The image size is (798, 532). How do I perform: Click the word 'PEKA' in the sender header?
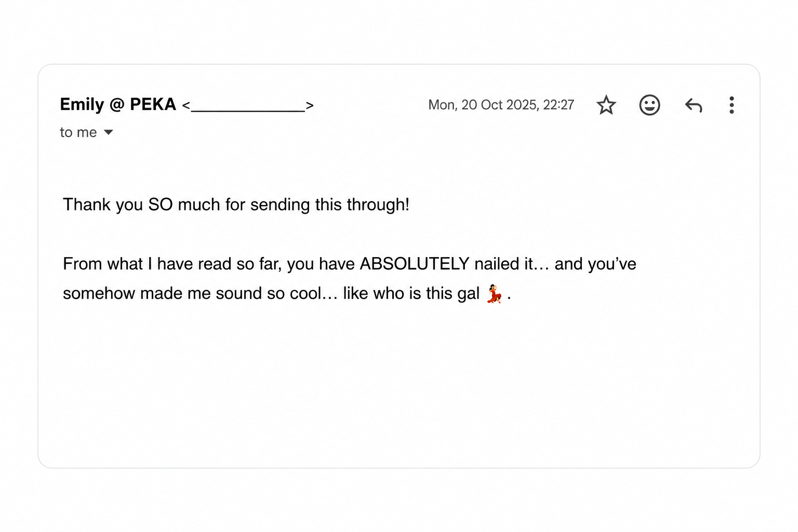[153, 104]
